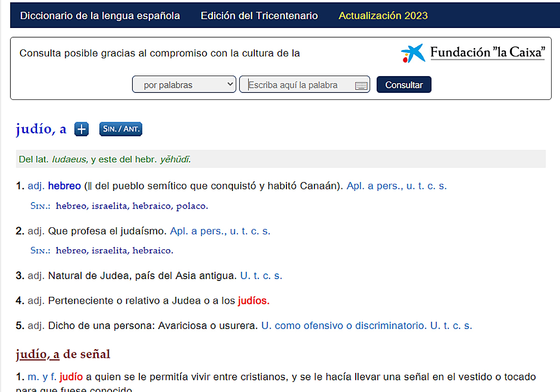Open the virtual keyboard icon in search box
This screenshot has height=392, width=560.
pos(361,85)
